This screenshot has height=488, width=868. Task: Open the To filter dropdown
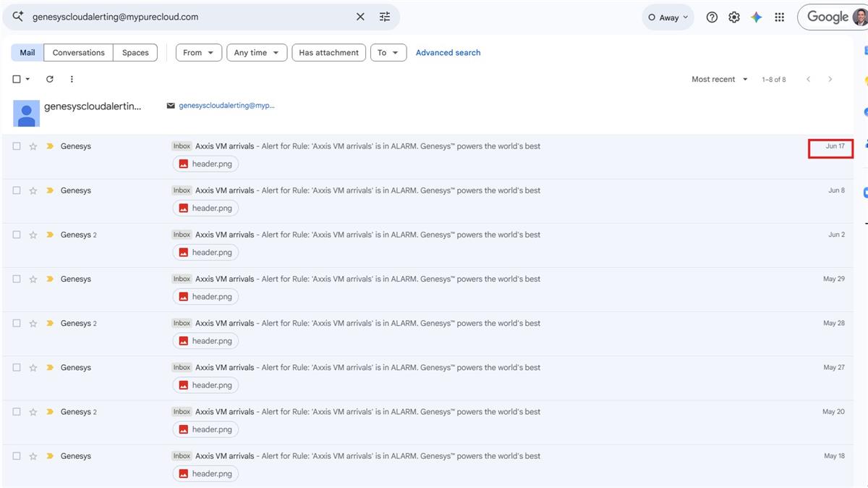coord(388,53)
